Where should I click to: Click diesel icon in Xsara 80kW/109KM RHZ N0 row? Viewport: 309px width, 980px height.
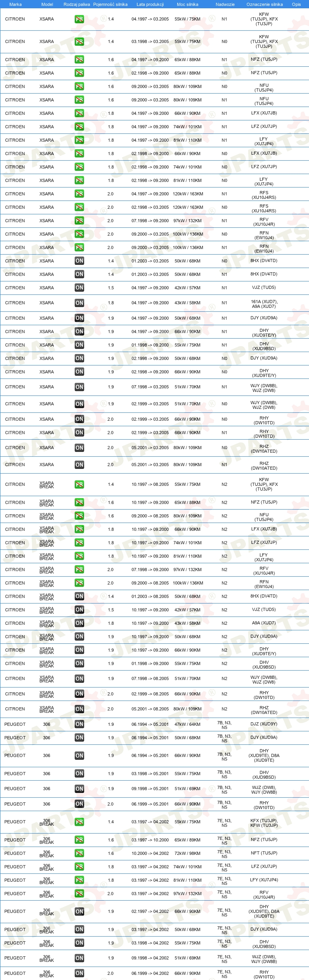point(79,448)
